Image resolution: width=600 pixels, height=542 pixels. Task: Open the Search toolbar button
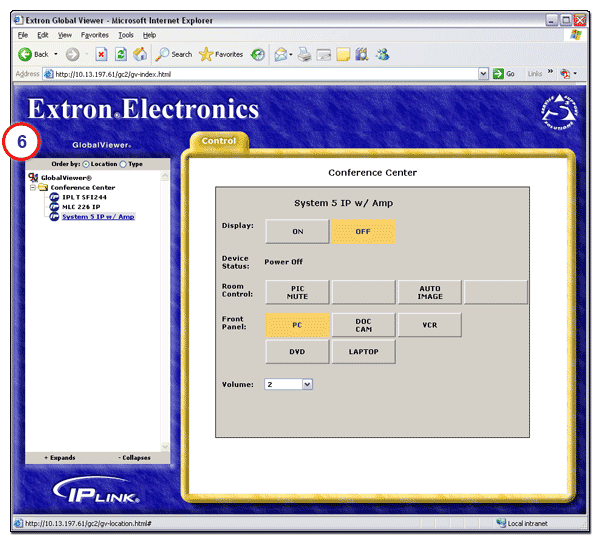[x=173, y=54]
